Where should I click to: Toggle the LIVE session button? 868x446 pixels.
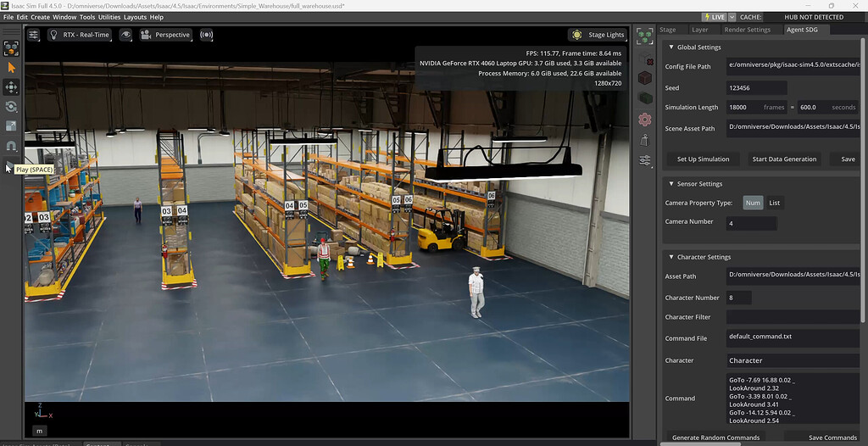(x=715, y=17)
